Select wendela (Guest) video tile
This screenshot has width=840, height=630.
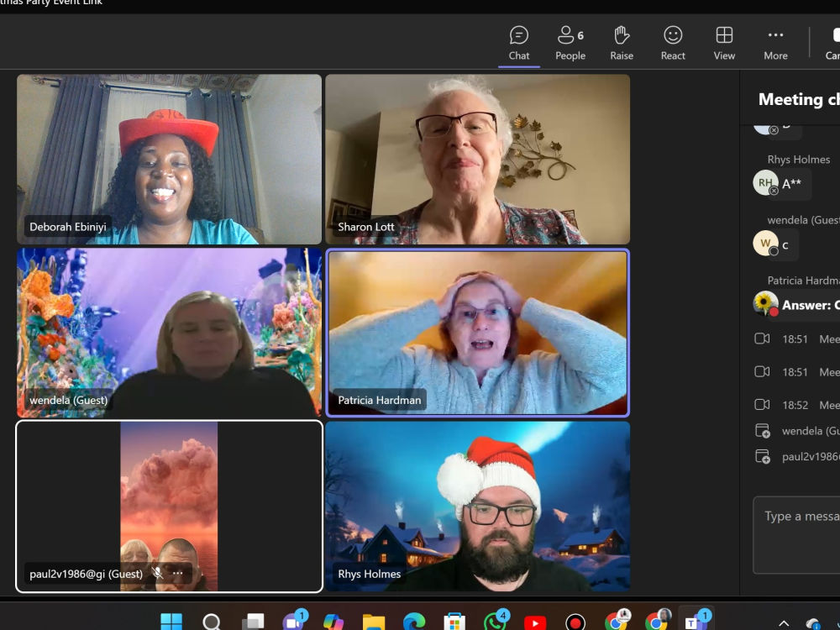170,333
